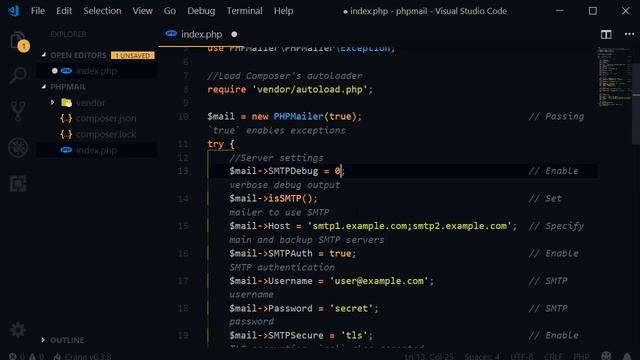
Task: Click the PHPMailer class name on line 10
Action: pyautogui.click(x=298, y=116)
